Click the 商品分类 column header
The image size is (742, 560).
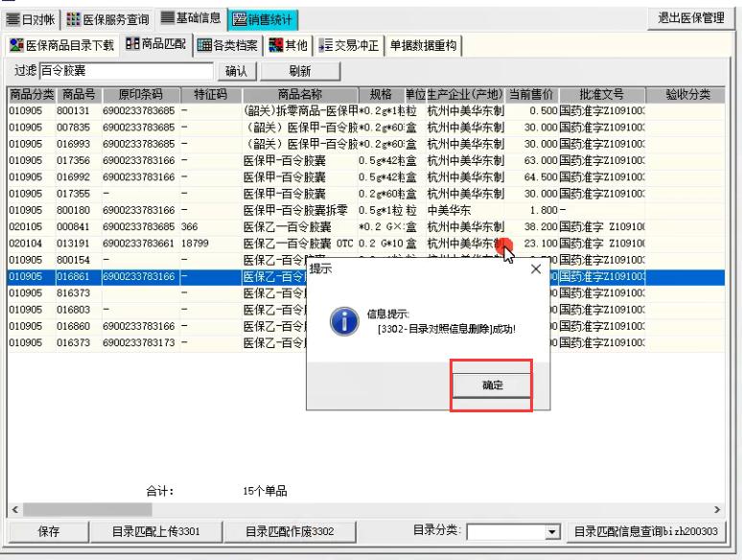coord(32,95)
